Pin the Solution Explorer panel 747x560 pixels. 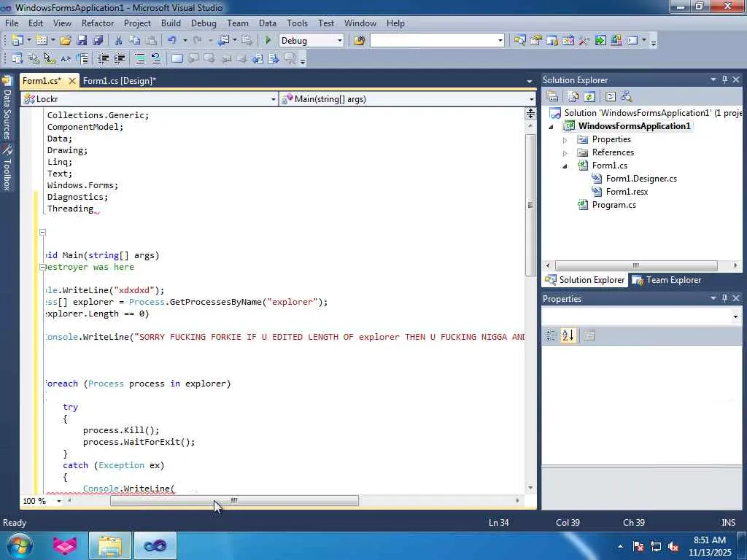pyautogui.click(x=724, y=79)
